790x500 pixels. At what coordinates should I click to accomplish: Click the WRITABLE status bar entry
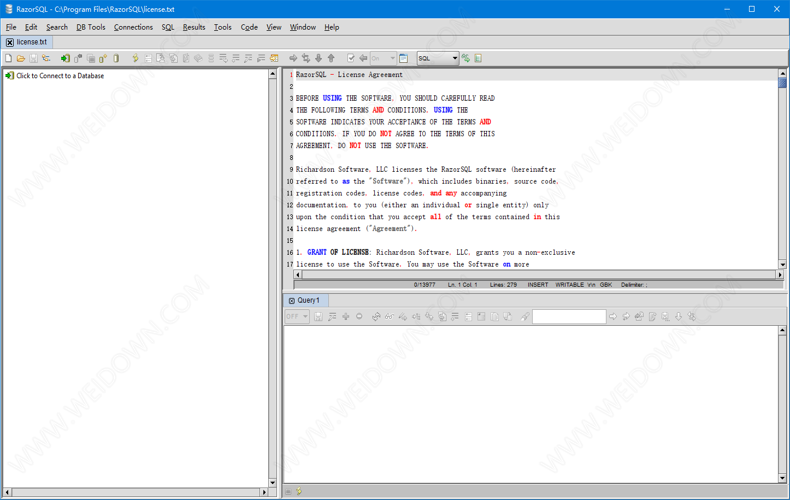(570, 285)
